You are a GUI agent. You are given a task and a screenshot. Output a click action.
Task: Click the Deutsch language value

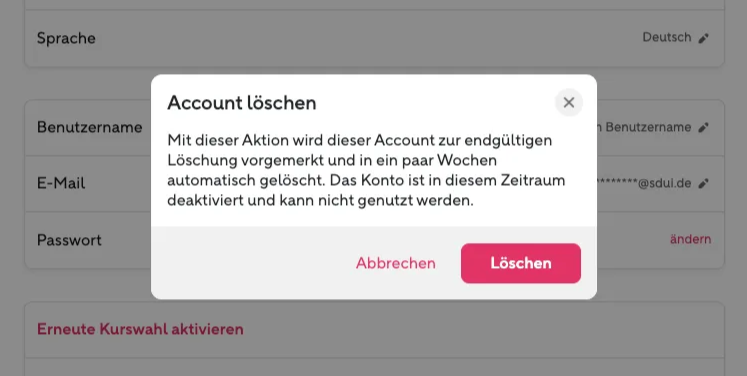pyautogui.click(x=666, y=38)
